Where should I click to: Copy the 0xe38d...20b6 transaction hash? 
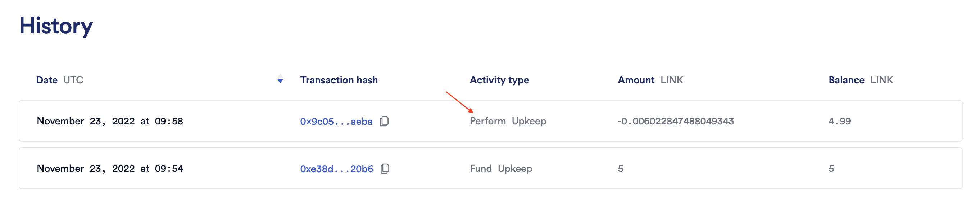(385, 169)
